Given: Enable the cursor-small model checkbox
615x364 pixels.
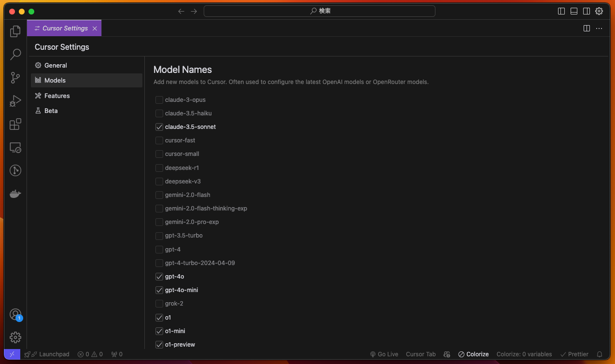Looking at the screenshot, I should [159, 154].
